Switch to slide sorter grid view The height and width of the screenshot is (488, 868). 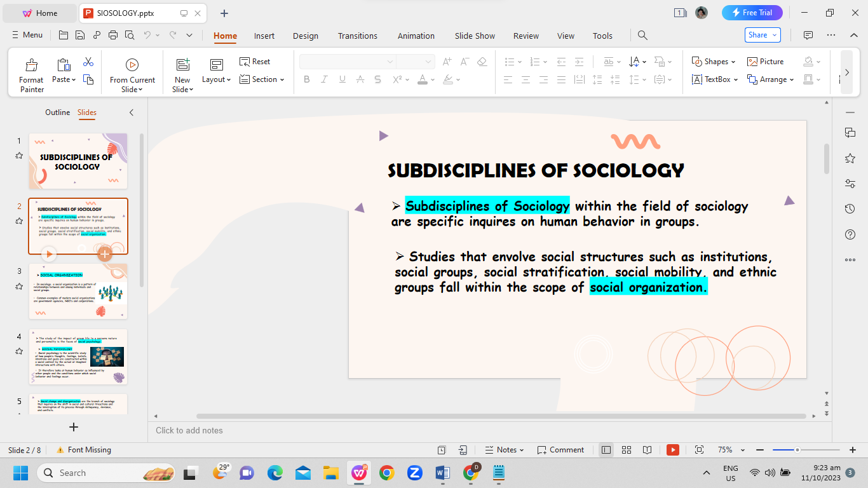tap(627, 450)
